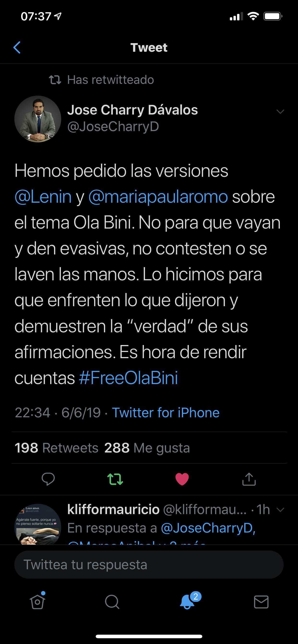
Task: Tap the reply speech bubble icon
Action: click(x=48, y=479)
